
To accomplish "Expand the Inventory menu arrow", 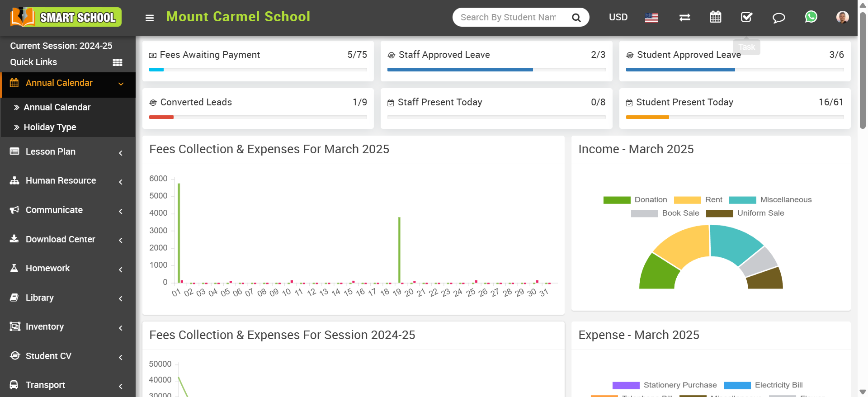I will pyautogui.click(x=121, y=328).
